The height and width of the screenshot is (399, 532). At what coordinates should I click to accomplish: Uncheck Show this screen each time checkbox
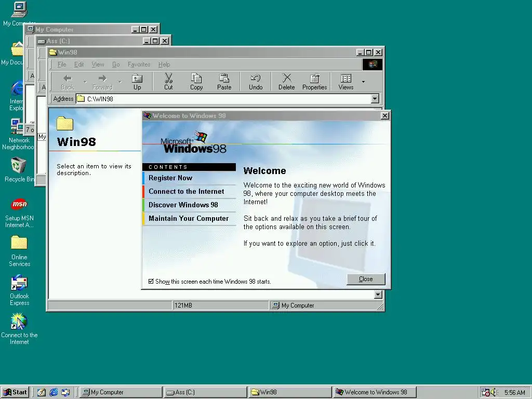151,281
